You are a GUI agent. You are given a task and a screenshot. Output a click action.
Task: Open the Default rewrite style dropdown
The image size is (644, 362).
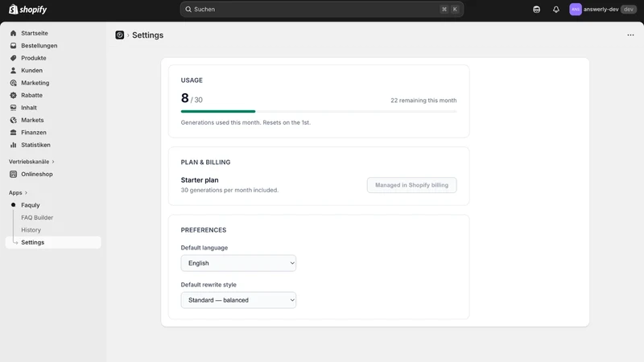pyautogui.click(x=238, y=300)
